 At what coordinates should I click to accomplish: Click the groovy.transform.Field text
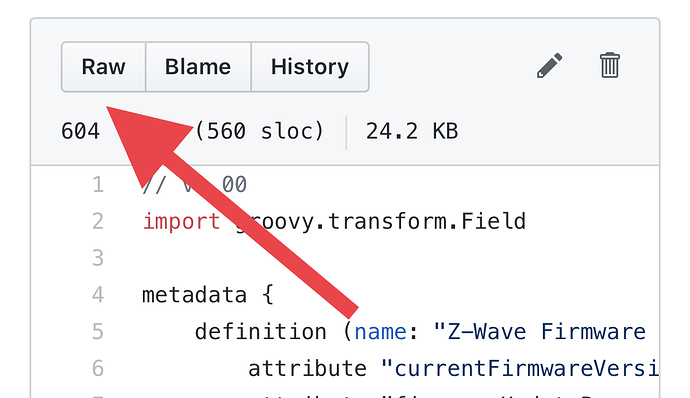coord(380,221)
